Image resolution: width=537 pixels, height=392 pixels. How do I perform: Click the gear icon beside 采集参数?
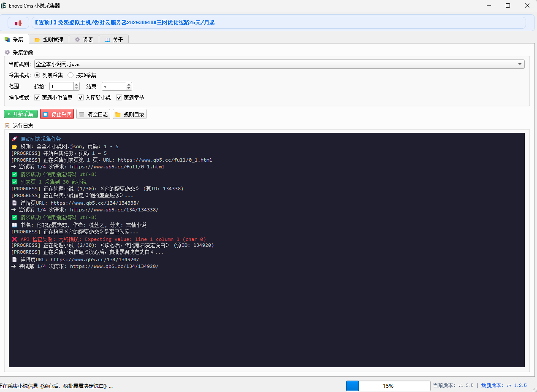(x=7, y=52)
